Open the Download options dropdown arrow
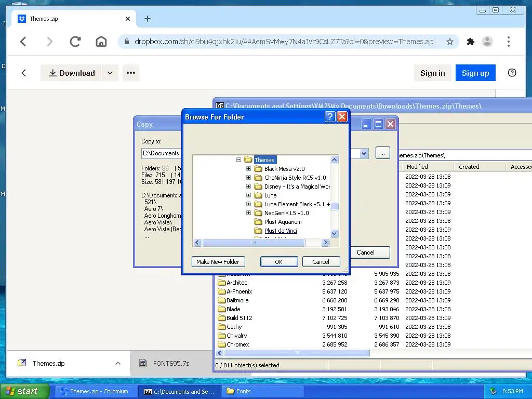532x399 pixels. click(110, 73)
